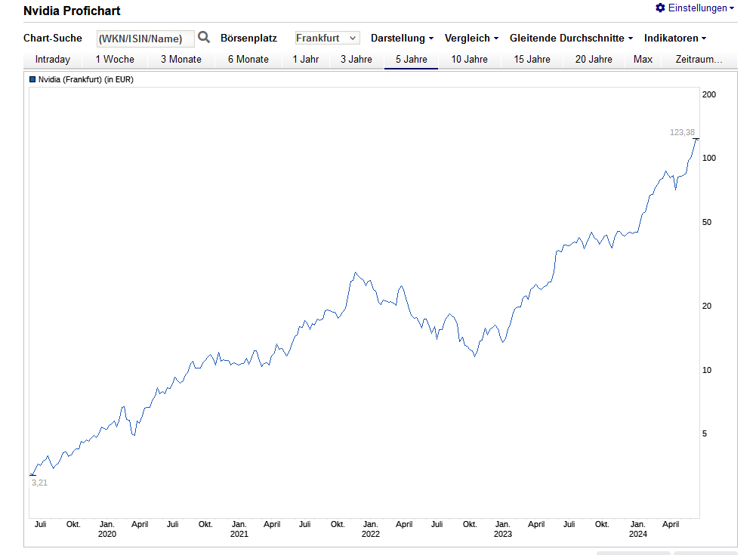Select the 3 Jahre timeframe tab
Screen dimensions: 756x555
(x=356, y=60)
